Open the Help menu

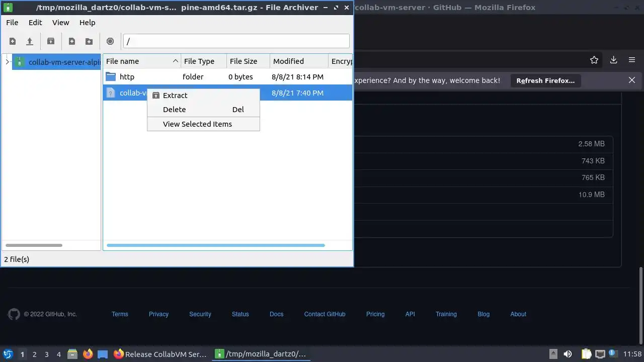point(88,23)
